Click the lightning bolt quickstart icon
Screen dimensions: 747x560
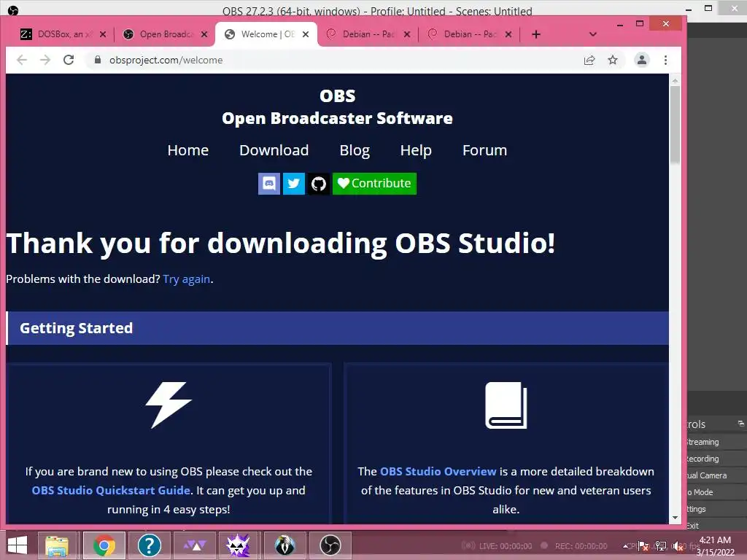(x=169, y=405)
